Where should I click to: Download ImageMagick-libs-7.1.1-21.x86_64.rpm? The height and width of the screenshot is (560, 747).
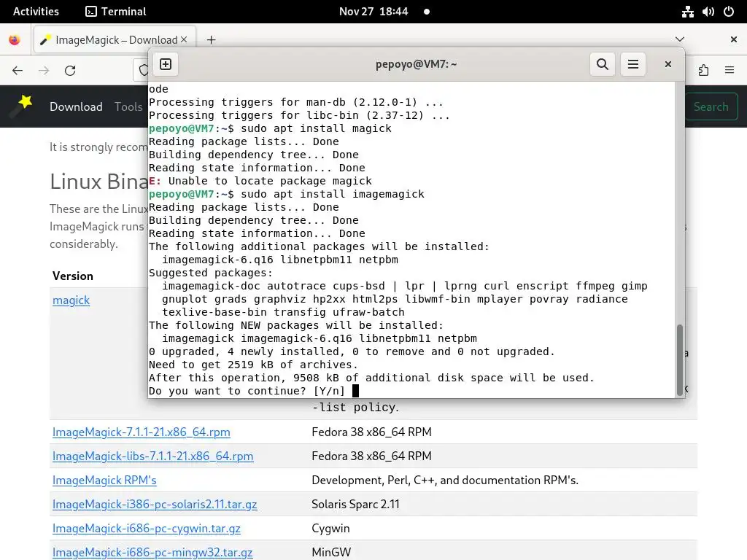click(153, 456)
